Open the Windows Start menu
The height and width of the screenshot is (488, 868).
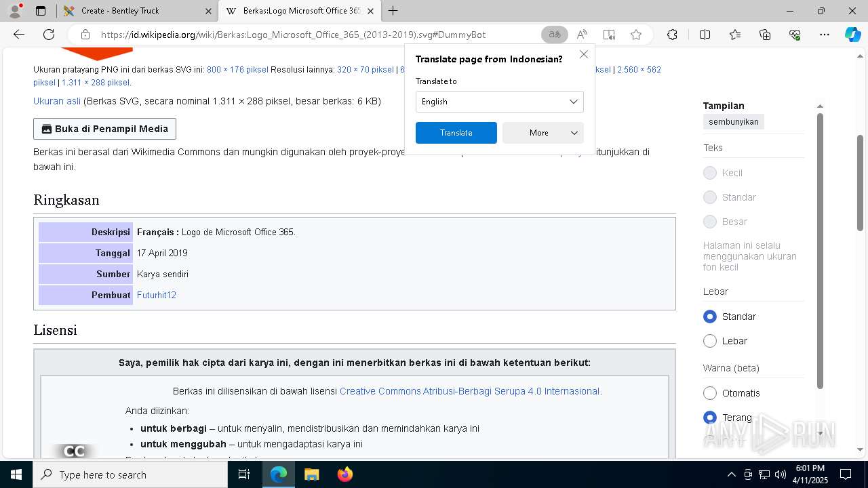pos(16,474)
